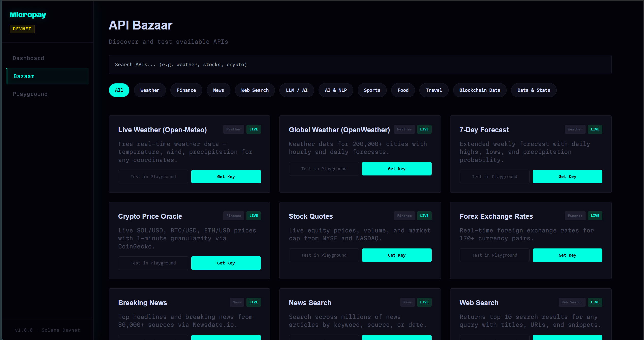Select the Sports category chip

[x=372, y=90]
